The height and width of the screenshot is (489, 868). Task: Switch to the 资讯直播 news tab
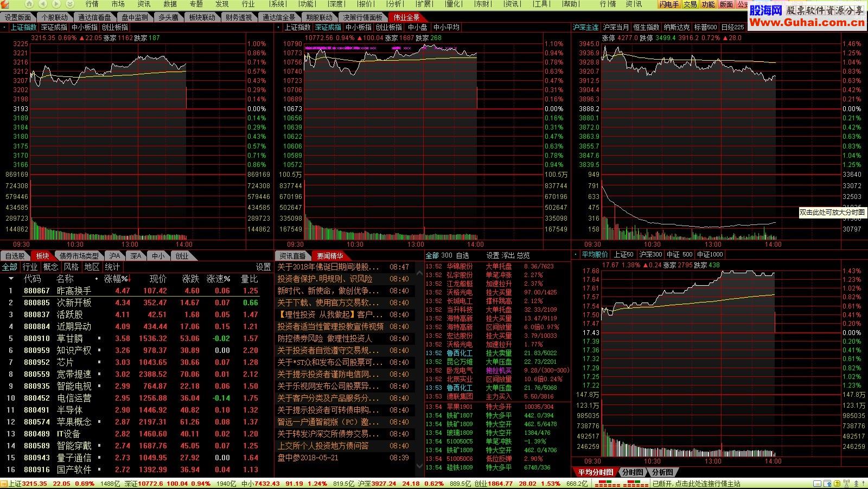(x=293, y=256)
